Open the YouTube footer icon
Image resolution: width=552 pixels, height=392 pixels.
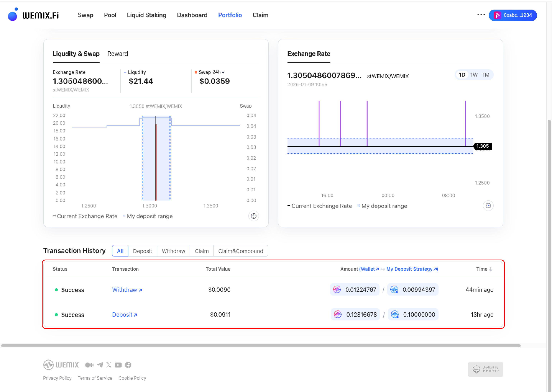click(x=118, y=365)
